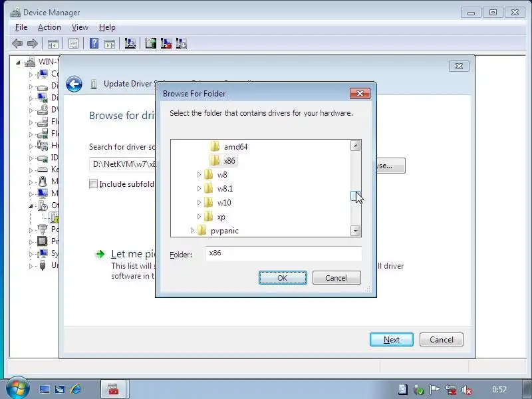Select the DVD/CD-ROM drives category icon
532x399 pixels.
[43, 110]
